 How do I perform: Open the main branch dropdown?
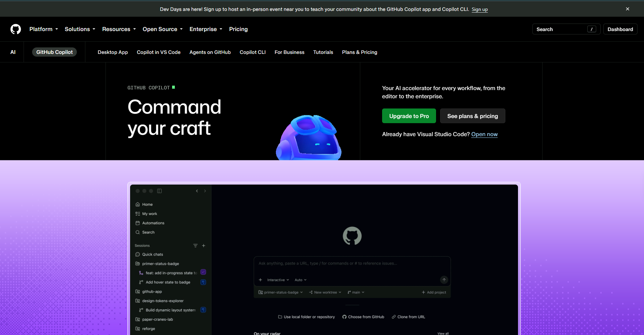tap(356, 292)
